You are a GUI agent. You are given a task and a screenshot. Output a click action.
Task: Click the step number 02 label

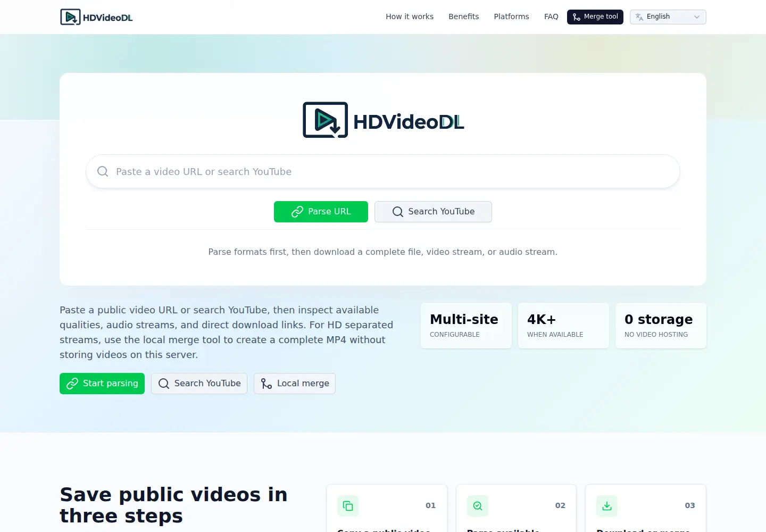[x=560, y=505]
